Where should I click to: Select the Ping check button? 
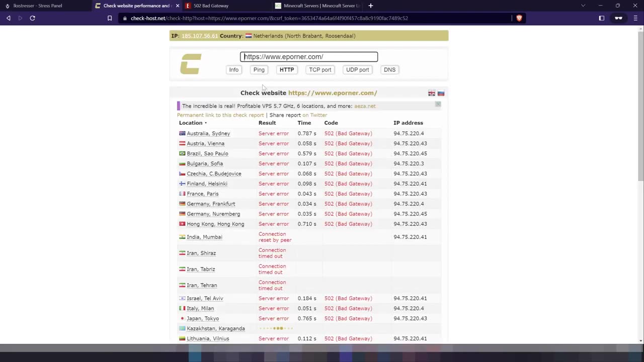click(259, 70)
